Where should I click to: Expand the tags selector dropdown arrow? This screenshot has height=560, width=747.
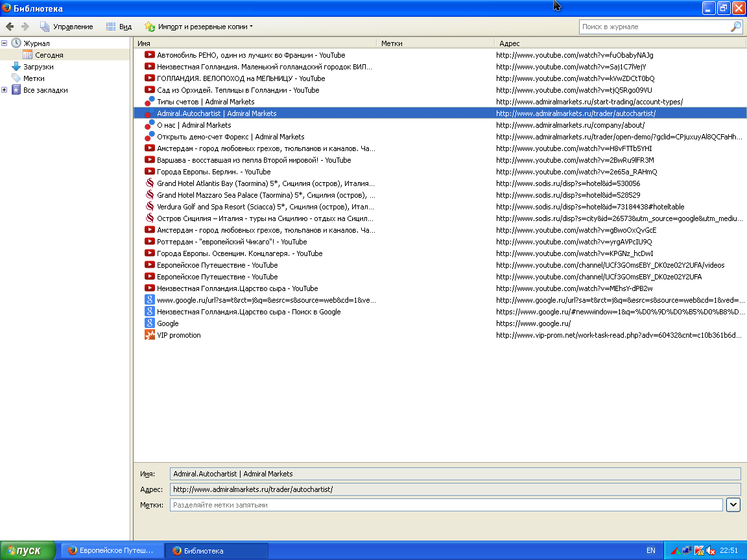click(733, 505)
